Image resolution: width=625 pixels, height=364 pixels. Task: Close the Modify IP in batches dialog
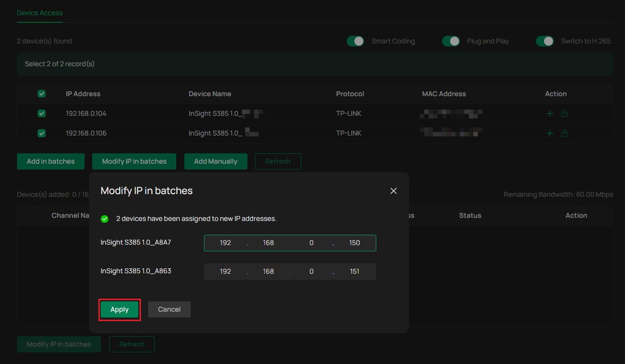[394, 191]
